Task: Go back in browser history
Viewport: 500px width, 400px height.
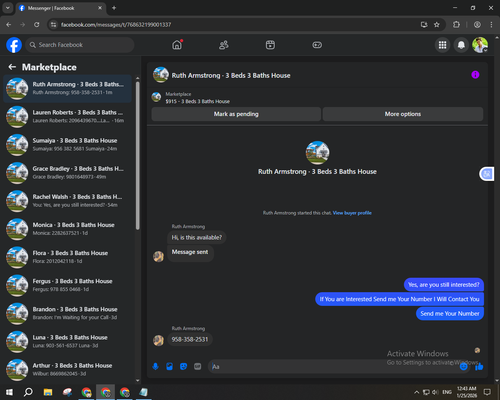Action: (x=9, y=25)
